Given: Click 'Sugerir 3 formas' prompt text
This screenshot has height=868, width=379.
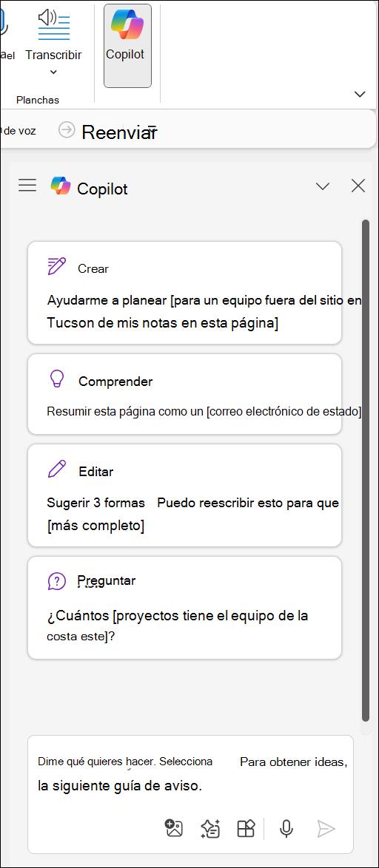Looking at the screenshot, I should (95, 503).
